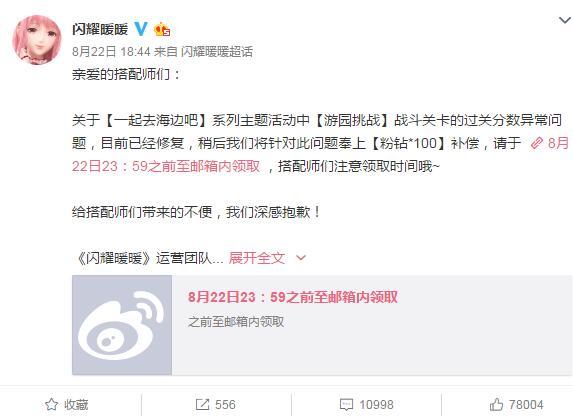The image size is (573, 420).
Task: Click the crown membership badge icon
Action: [x=162, y=29]
